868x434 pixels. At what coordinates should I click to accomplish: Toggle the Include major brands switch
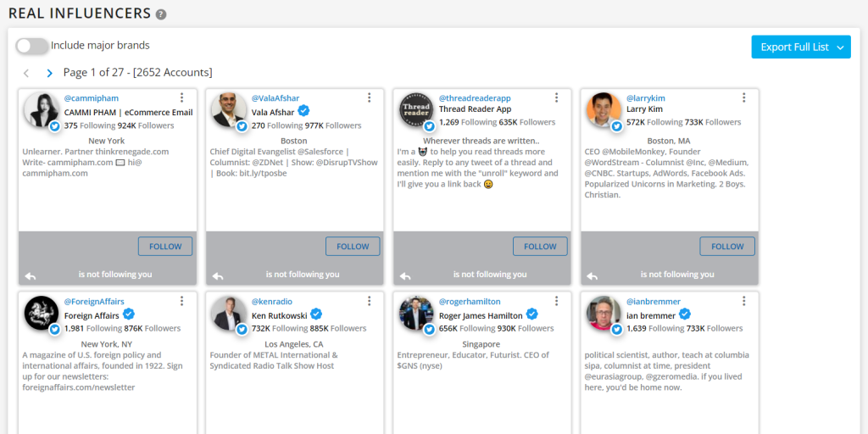32,46
